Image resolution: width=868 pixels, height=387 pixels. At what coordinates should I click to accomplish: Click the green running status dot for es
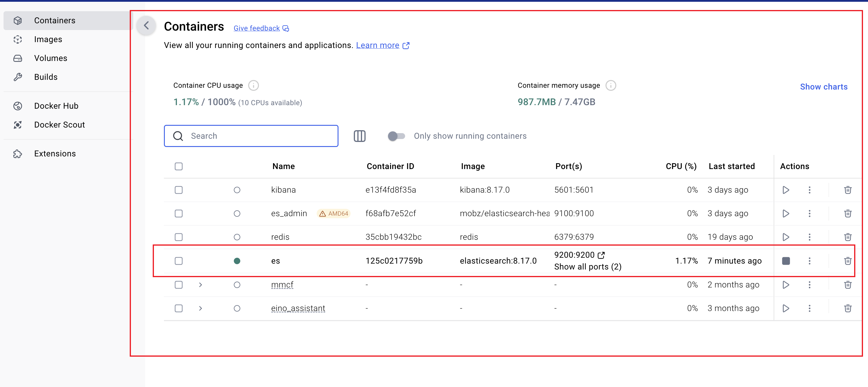[237, 261]
